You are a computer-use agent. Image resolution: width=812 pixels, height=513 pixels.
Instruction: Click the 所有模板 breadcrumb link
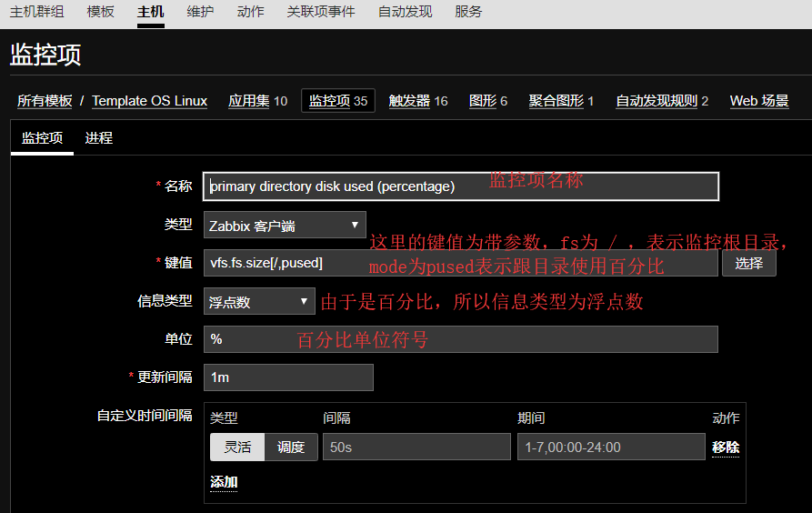click(x=45, y=101)
